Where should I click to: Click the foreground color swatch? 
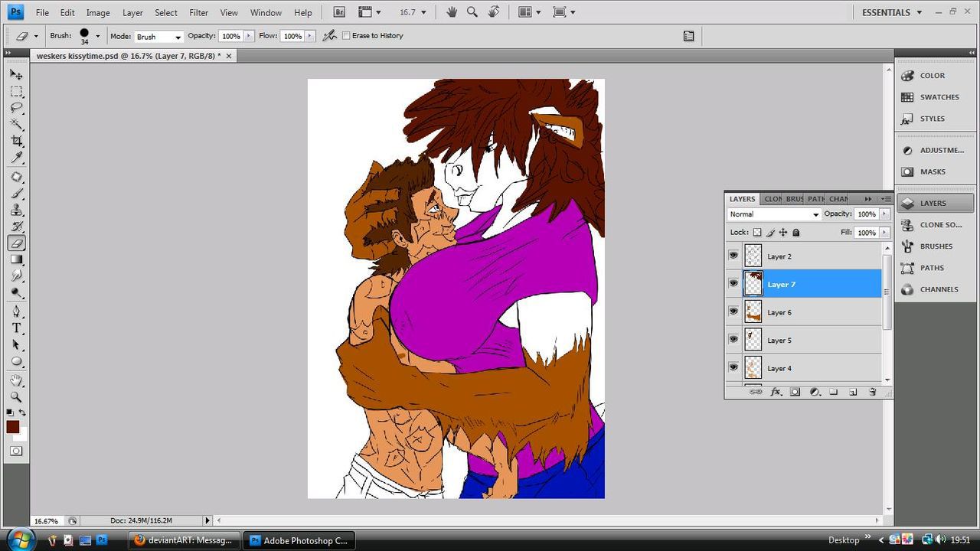12,427
